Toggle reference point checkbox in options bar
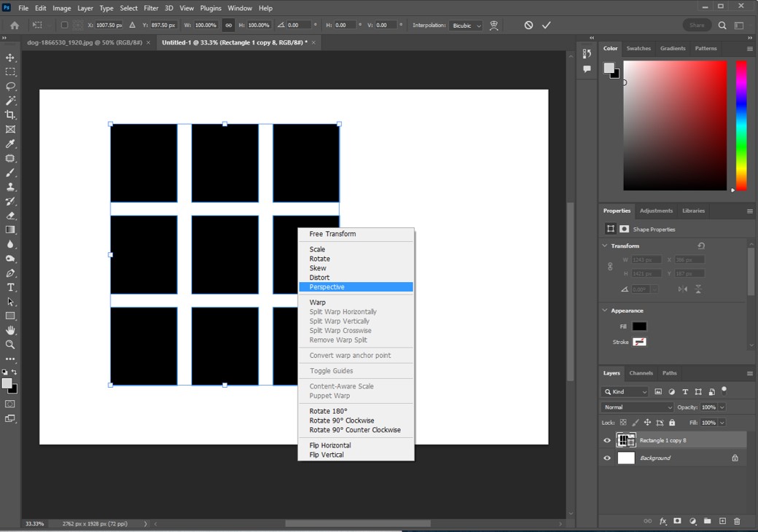Image resolution: width=758 pixels, height=532 pixels. pos(64,25)
